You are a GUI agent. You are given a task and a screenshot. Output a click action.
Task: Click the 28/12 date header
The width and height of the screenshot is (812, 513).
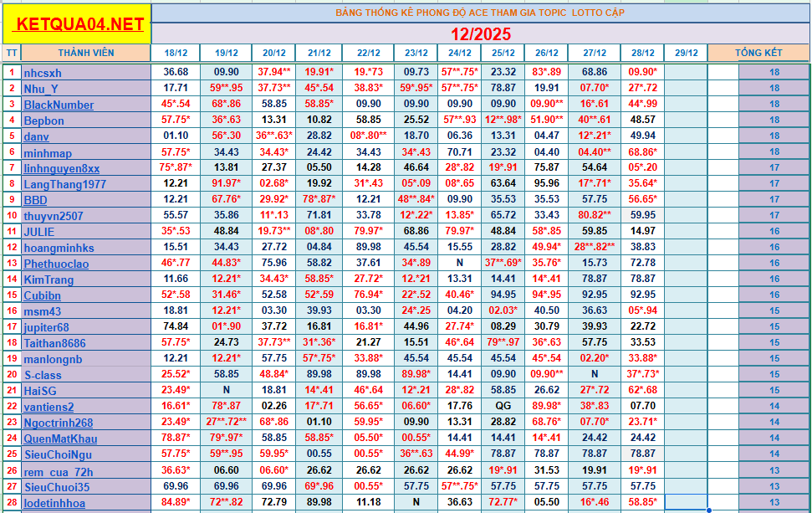click(x=643, y=53)
